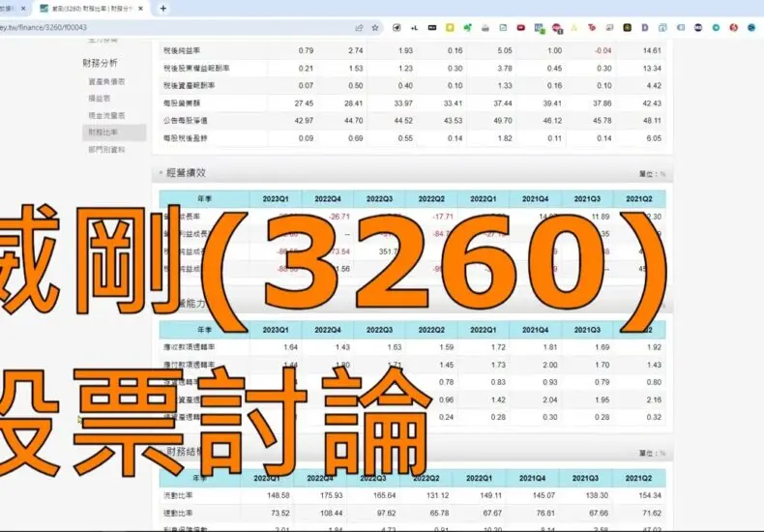Image resolution: width=764 pixels, height=532 pixels.
Task: Open 資產負債表 in the sidebar
Action: pyautogui.click(x=106, y=81)
